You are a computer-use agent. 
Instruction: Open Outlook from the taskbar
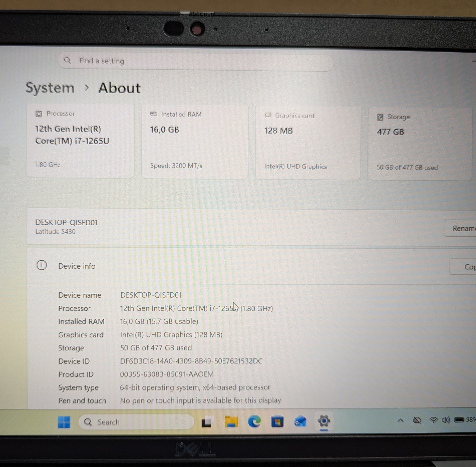[300, 421]
